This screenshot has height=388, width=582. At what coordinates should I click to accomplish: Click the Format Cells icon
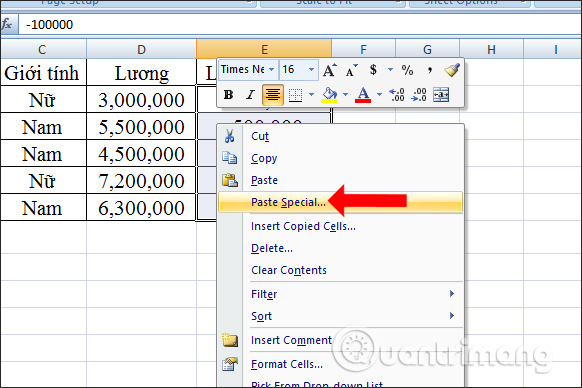tap(230, 364)
